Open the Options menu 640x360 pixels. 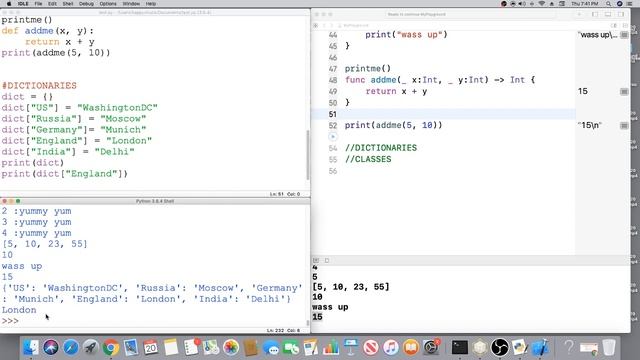pyautogui.click(x=108, y=4)
